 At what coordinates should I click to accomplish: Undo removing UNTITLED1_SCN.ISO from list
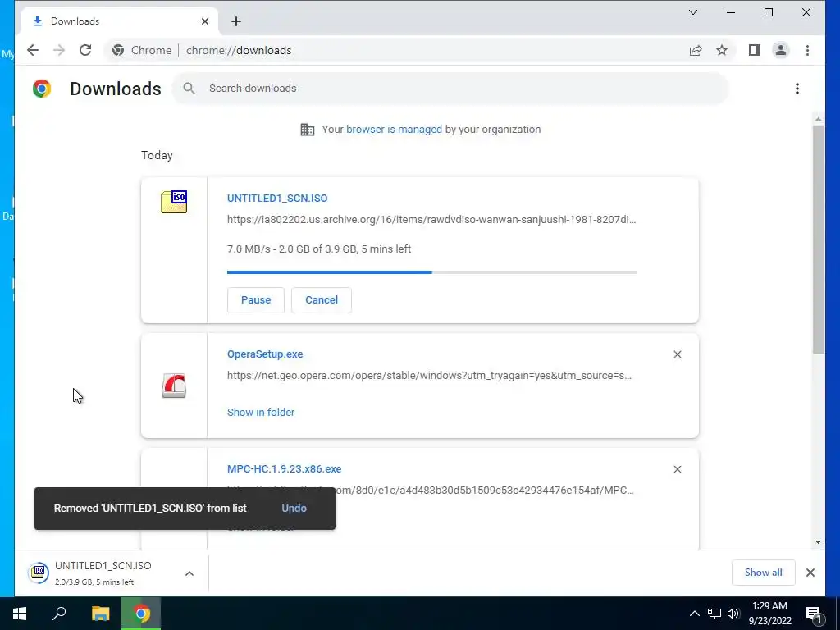click(x=294, y=509)
